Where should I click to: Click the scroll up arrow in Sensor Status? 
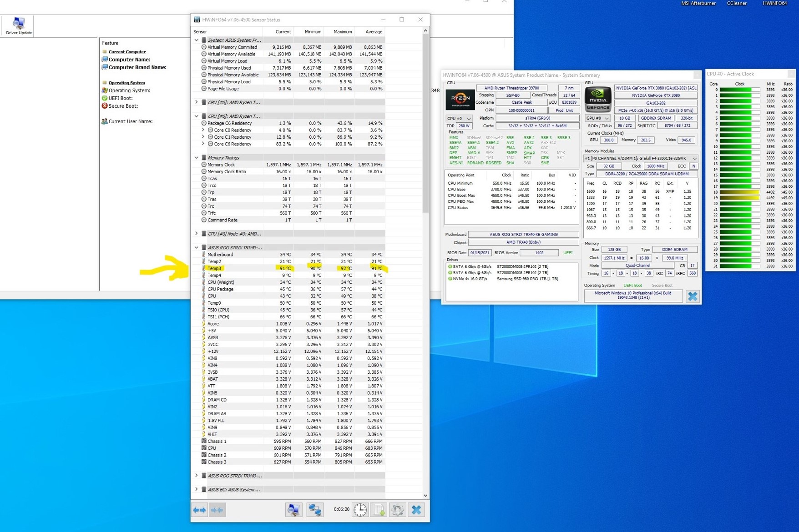pyautogui.click(x=425, y=31)
